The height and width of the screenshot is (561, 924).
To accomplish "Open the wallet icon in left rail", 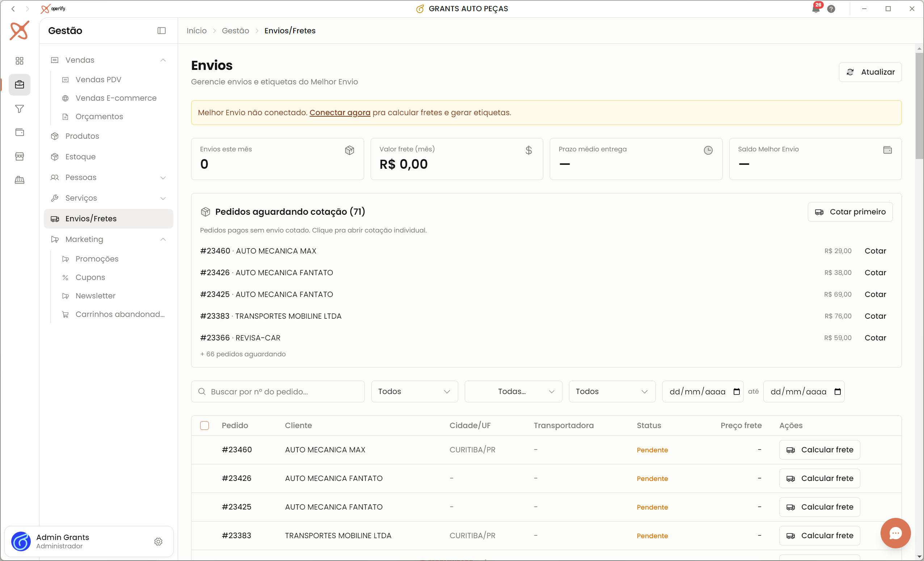I will point(20,133).
